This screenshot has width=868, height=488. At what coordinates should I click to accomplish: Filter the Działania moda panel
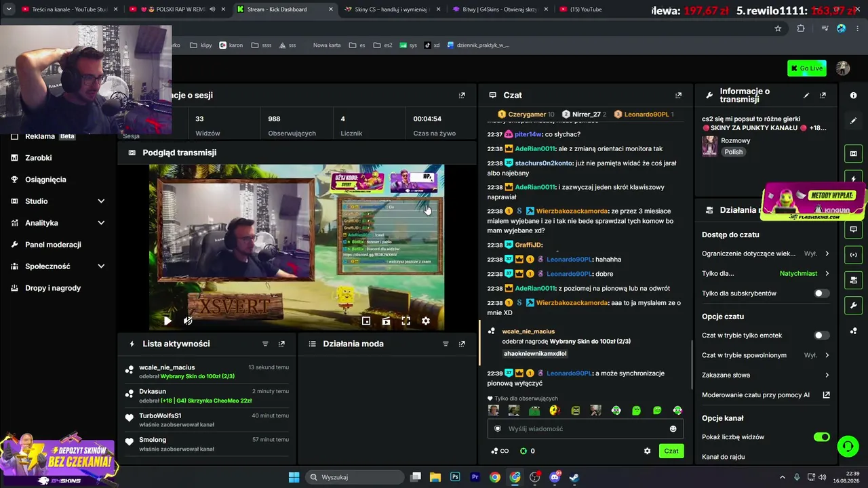click(x=446, y=344)
